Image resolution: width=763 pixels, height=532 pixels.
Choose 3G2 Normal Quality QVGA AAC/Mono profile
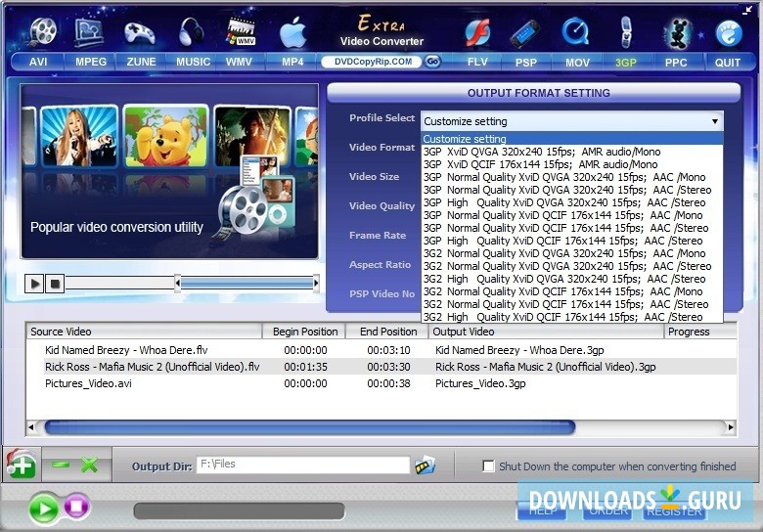click(572, 253)
